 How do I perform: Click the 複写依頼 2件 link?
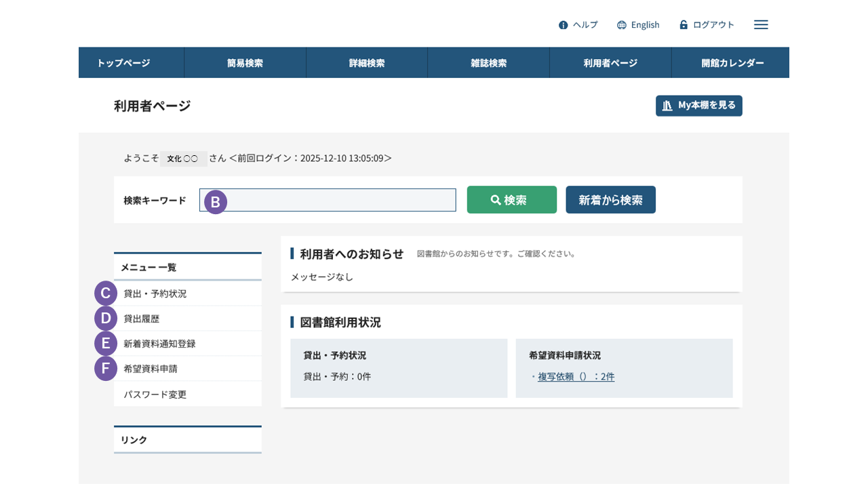click(576, 376)
